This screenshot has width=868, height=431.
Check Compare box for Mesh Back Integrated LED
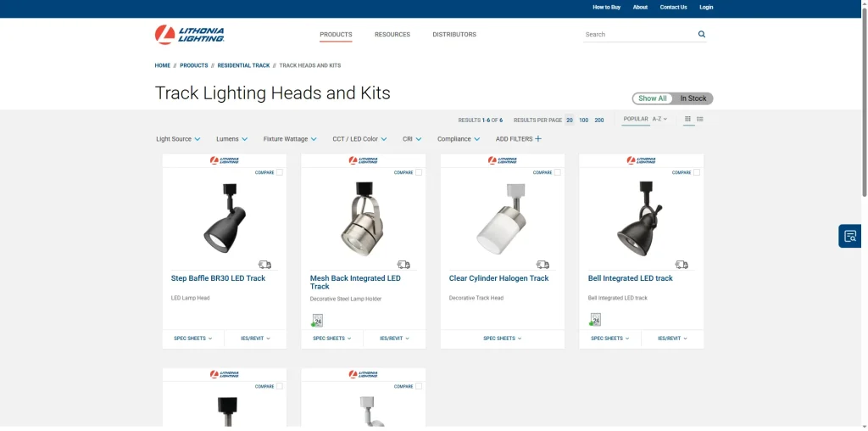tap(419, 172)
